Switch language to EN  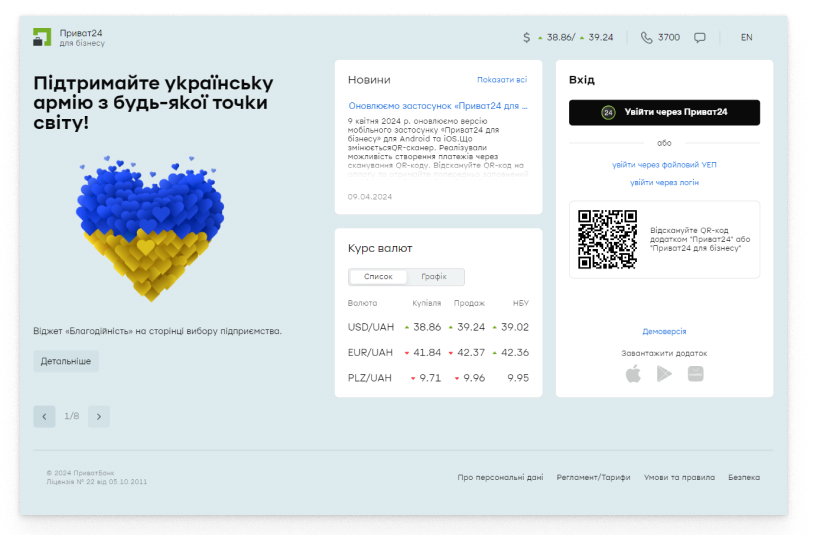746,38
